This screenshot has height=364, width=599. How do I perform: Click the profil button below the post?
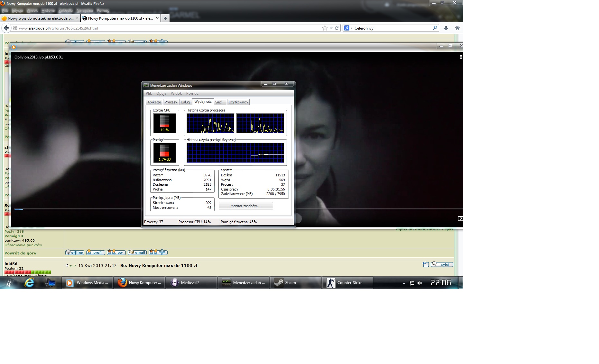[x=96, y=253]
